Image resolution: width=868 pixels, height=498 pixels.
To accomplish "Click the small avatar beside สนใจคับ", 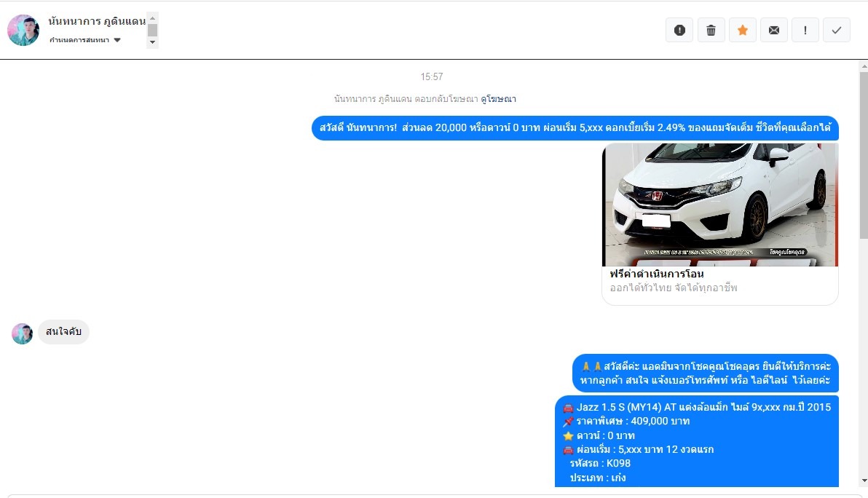I will 22,333.
